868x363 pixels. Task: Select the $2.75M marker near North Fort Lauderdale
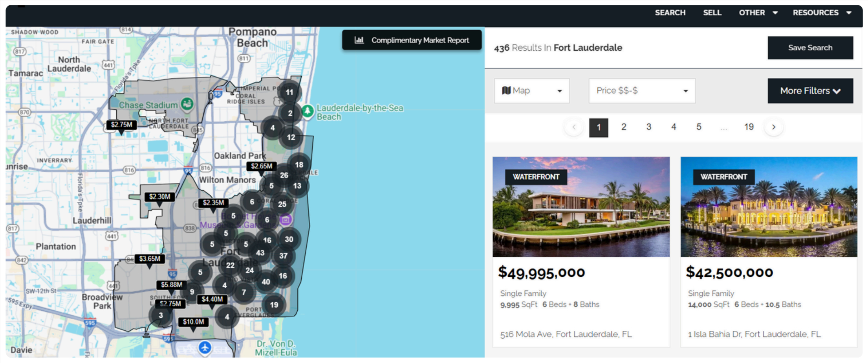[121, 125]
